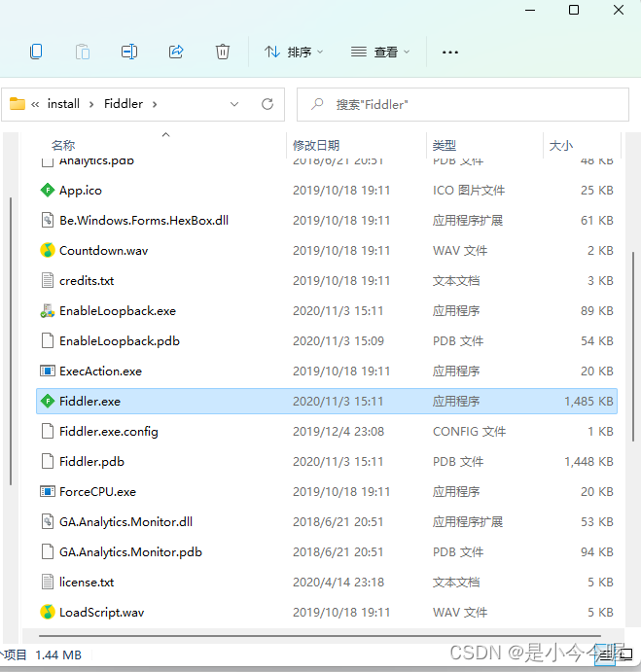Click the GA.Analytics.Monitor.pdb icon

[48, 552]
